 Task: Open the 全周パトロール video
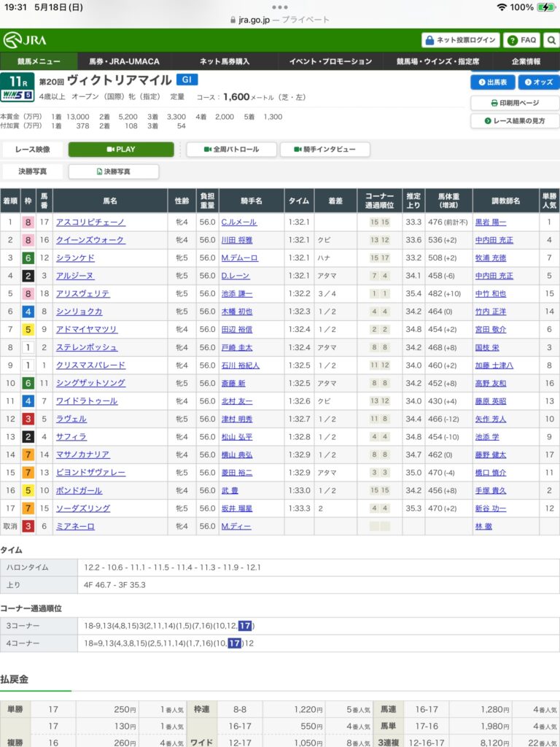231,149
